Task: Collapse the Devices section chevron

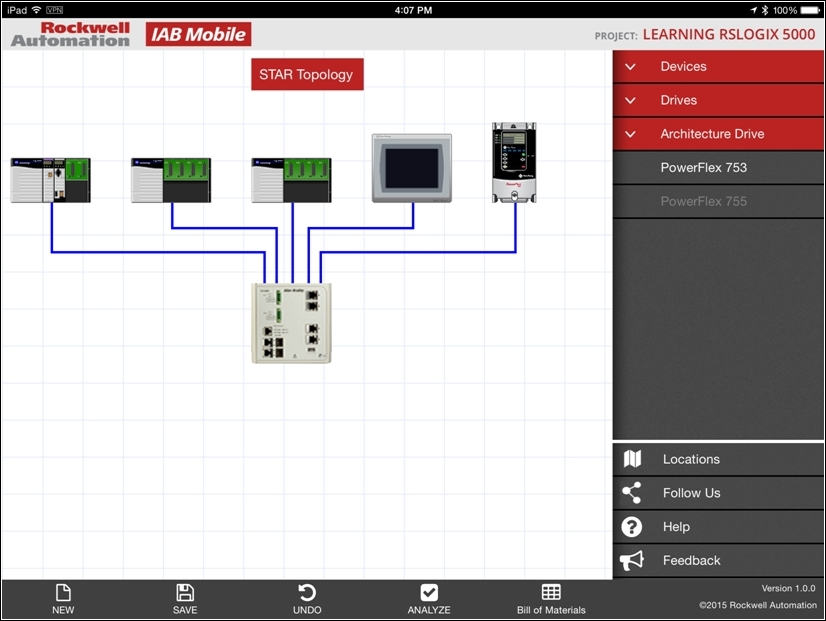Action: tap(630, 67)
